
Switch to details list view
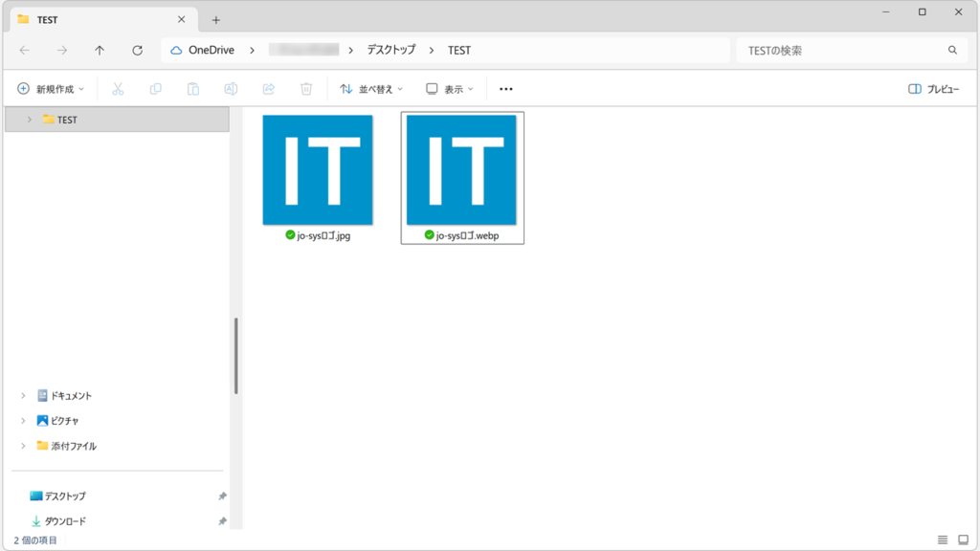point(943,540)
